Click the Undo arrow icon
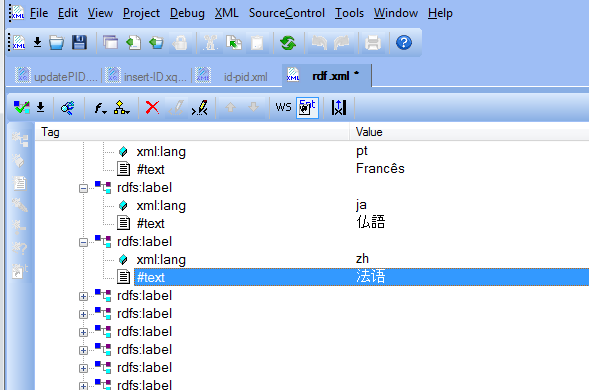The height and width of the screenshot is (390, 589). [319, 42]
